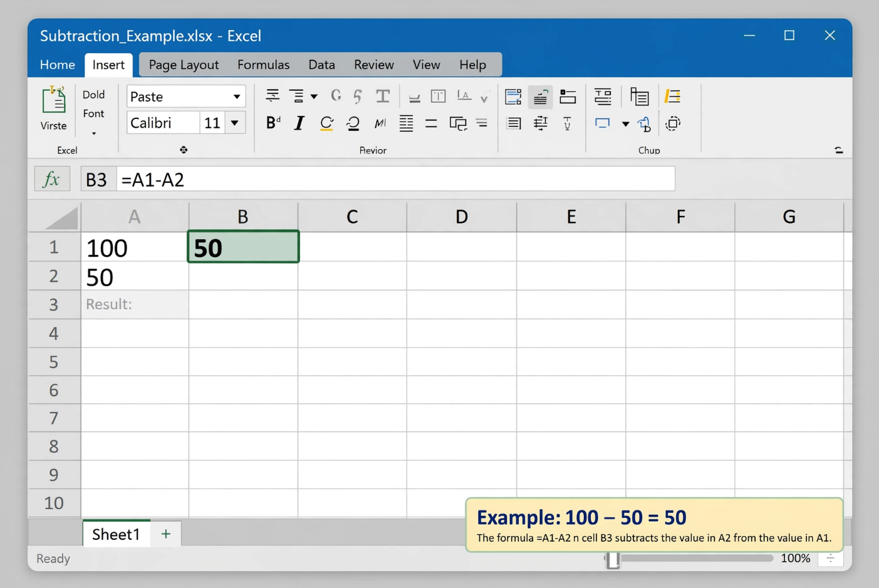This screenshot has width=879, height=588.
Task: Open the shape dropdown arrow
Action: click(625, 124)
